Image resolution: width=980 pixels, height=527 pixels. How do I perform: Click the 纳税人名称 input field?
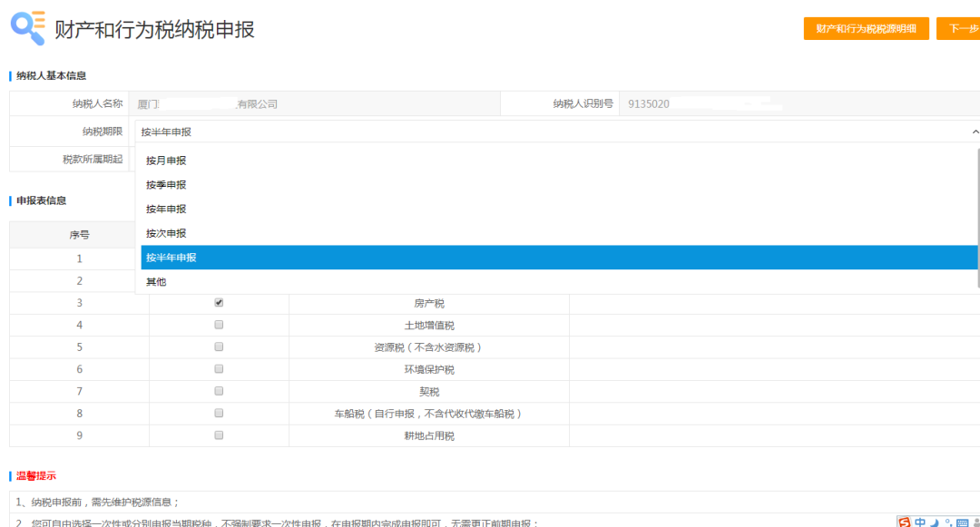click(318, 102)
